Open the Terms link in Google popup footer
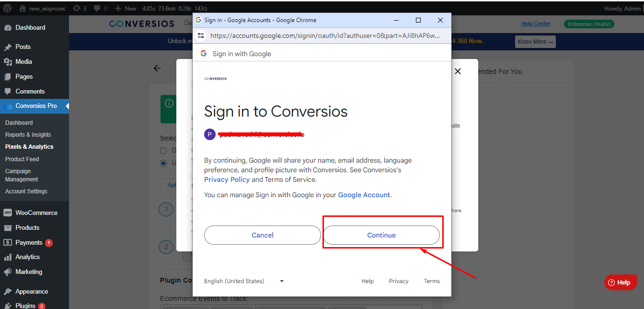This screenshot has width=644, height=309. click(432, 281)
